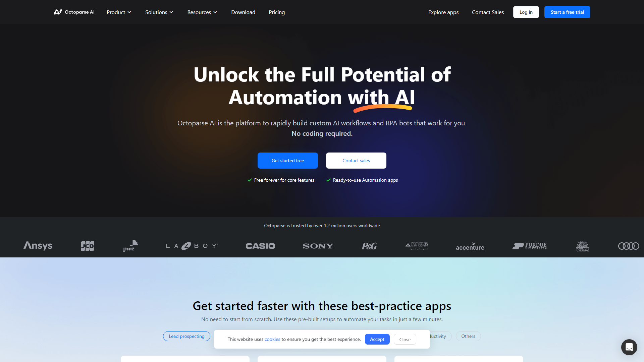Click the cookies hyperlink in banner

pos(272,339)
